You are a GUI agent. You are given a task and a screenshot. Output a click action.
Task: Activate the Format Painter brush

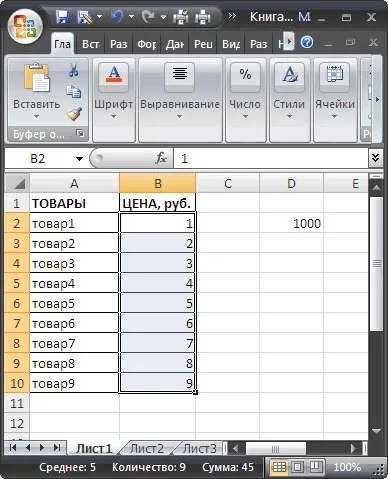[74, 114]
